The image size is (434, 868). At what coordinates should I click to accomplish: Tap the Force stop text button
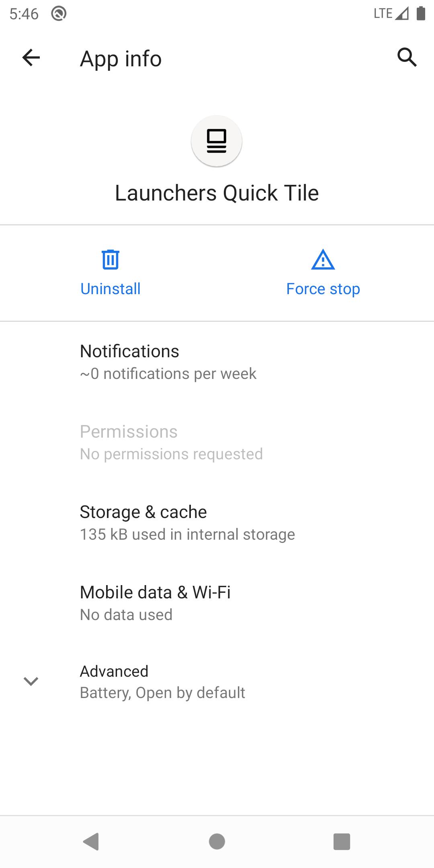[323, 289]
